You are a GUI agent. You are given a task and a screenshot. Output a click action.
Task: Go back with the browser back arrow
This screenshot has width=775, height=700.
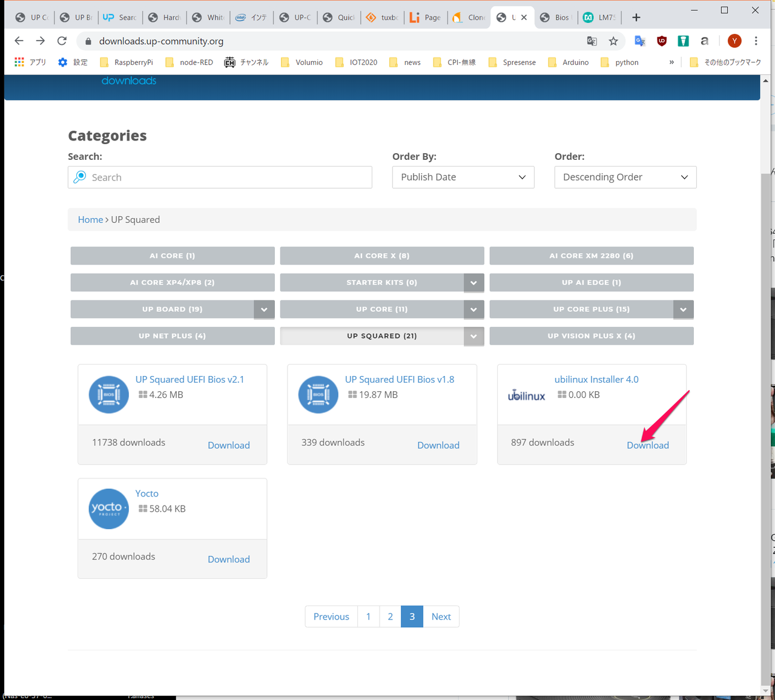19,41
